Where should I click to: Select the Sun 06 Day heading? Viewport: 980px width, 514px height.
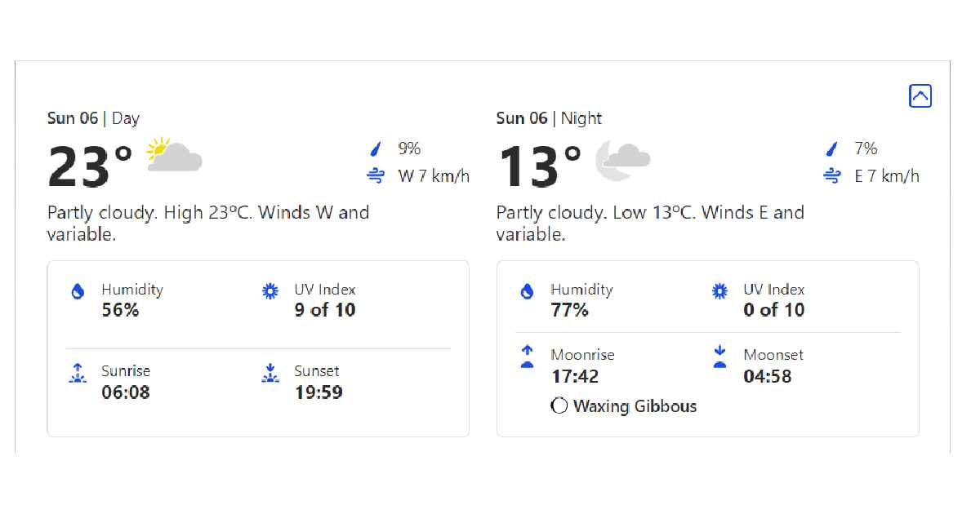(x=93, y=118)
